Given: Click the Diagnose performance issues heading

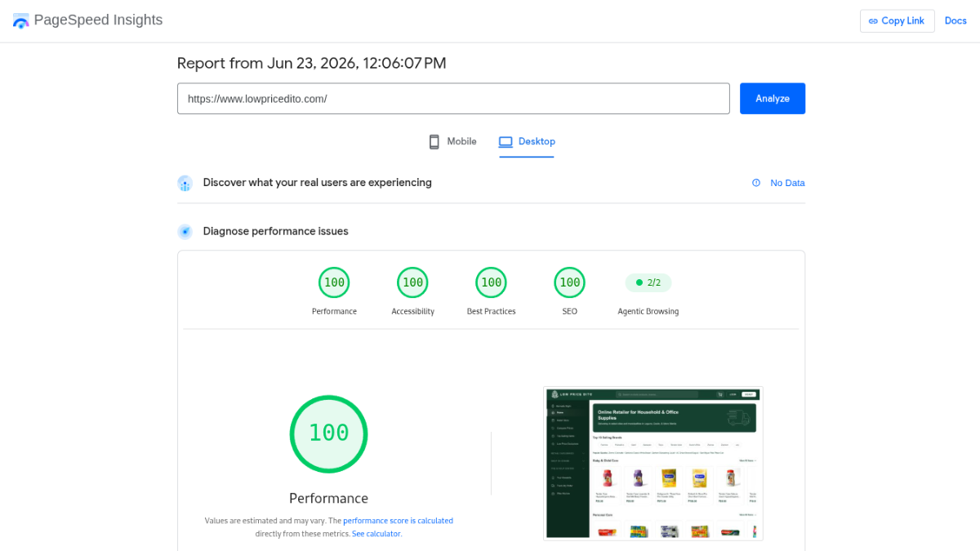Looking at the screenshot, I should point(276,232).
